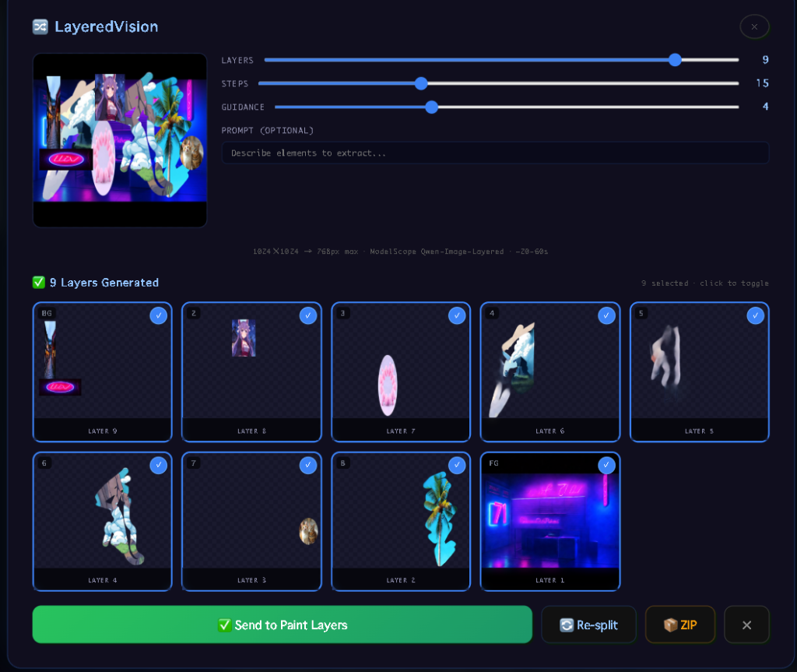Click the number 5 badge on Layer 5
This screenshot has width=797, height=672.
tap(641, 313)
